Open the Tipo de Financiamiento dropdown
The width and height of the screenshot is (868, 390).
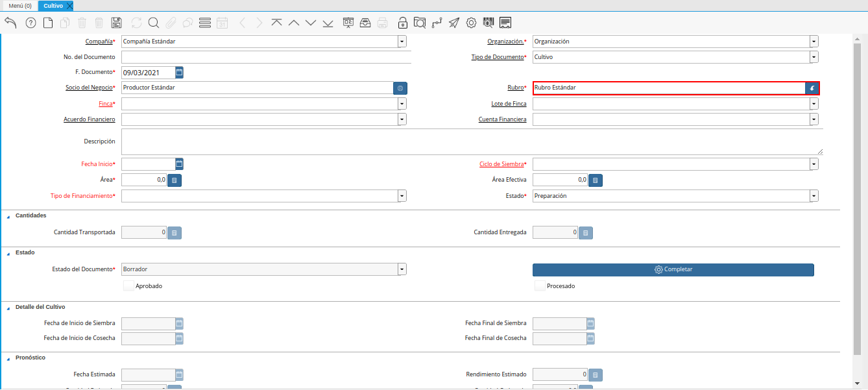[402, 196]
